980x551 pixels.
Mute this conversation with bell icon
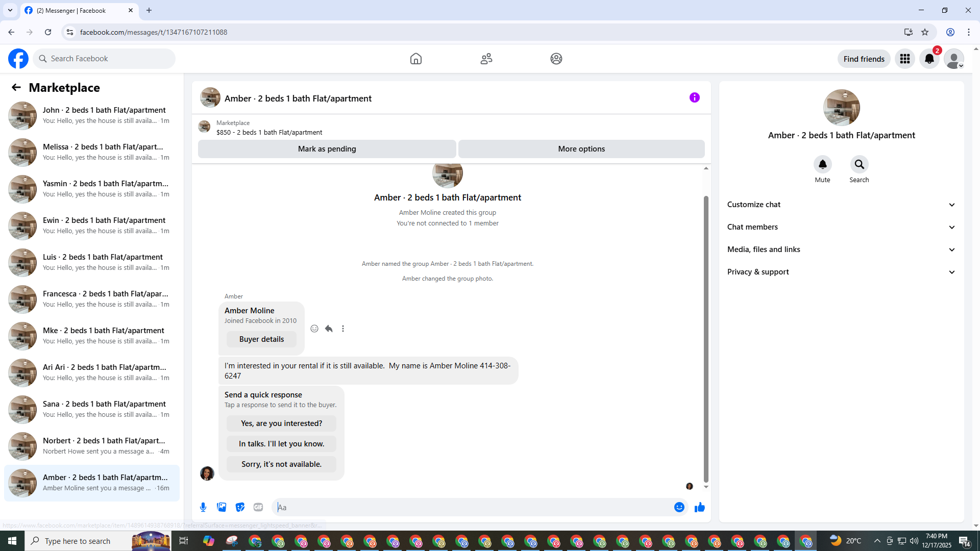tap(822, 165)
